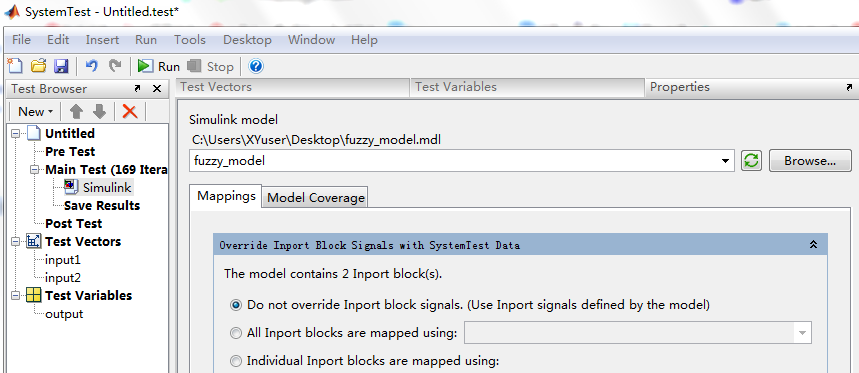Open the Edit menu

coord(58,40)
